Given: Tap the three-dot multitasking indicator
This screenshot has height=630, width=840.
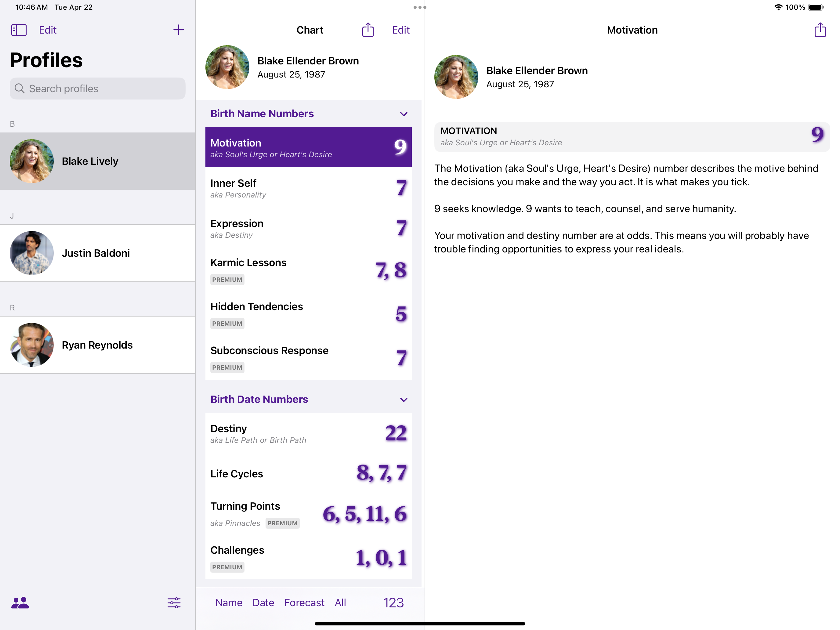Looking at the screenshot, I should (x=420, y=7).
